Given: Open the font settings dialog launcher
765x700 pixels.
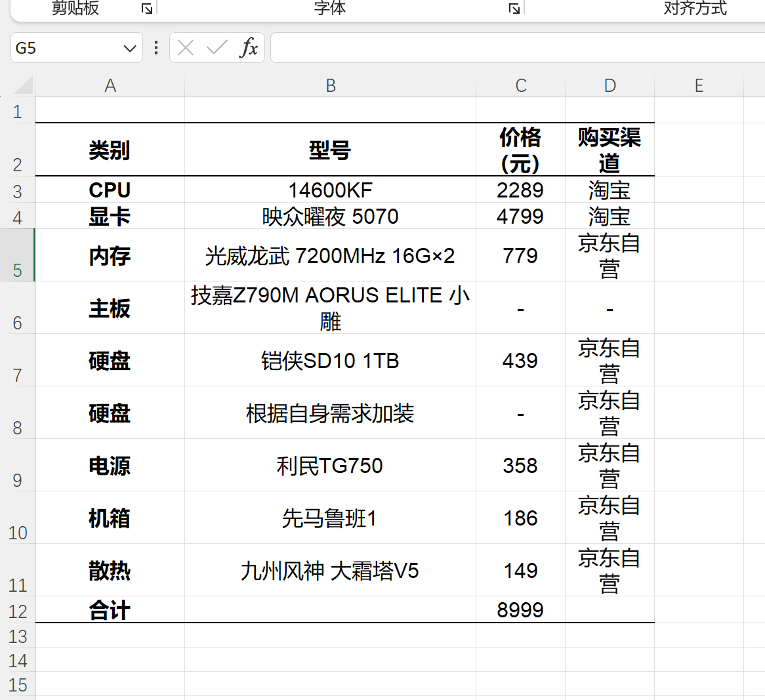Looking at the screenshot, I should [x=514, y=9].
